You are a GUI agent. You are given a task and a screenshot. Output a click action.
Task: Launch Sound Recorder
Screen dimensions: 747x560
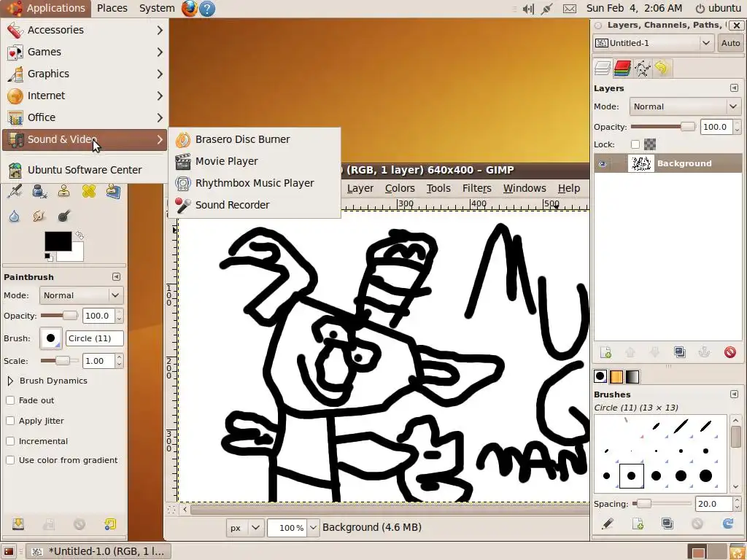click(255, 205)
